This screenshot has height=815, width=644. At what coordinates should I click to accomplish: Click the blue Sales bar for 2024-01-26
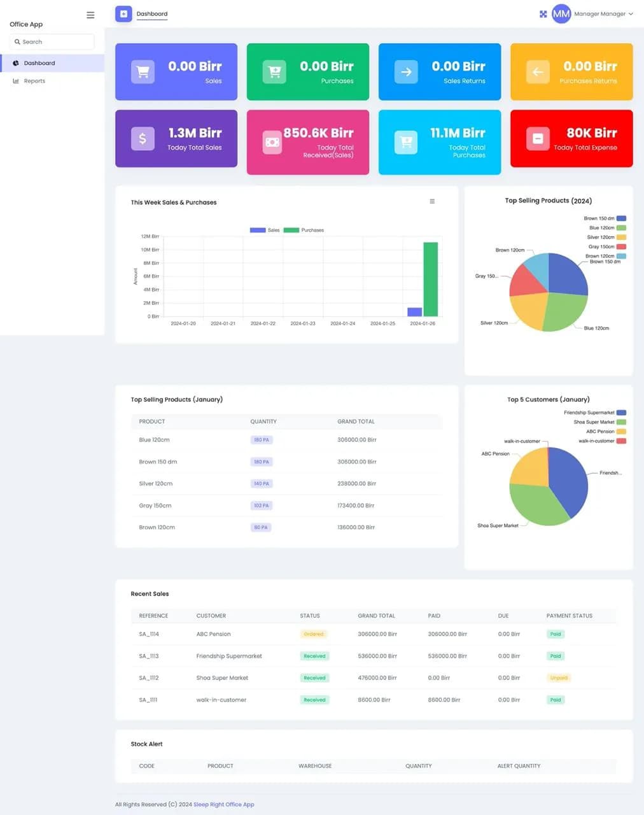point(415,312)
